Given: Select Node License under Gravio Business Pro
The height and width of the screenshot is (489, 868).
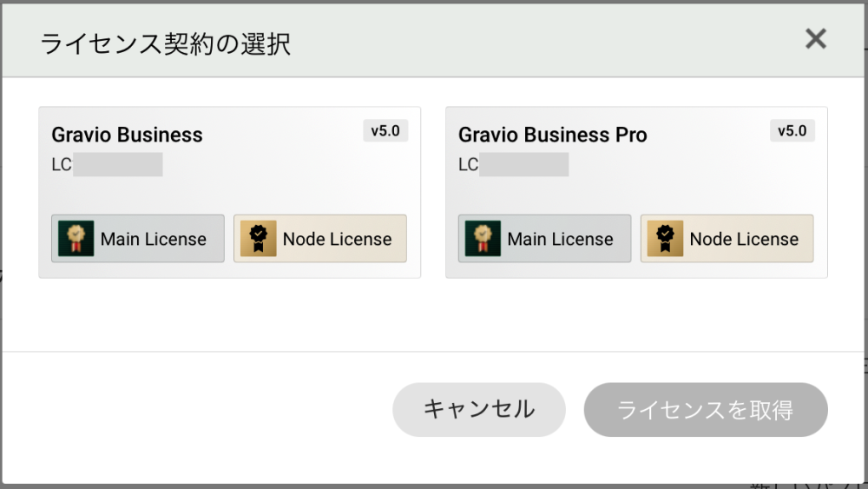Looking at the screenshot, I should (727, 239).
